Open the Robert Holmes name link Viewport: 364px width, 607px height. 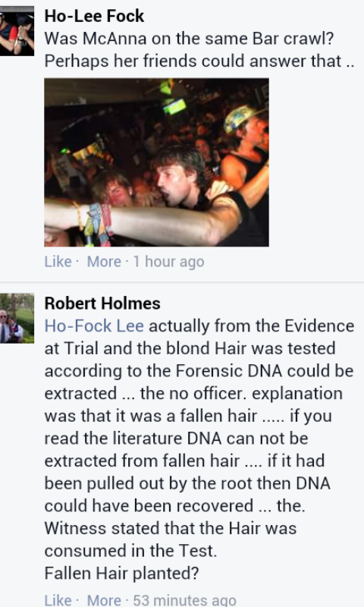pos(102,303)
